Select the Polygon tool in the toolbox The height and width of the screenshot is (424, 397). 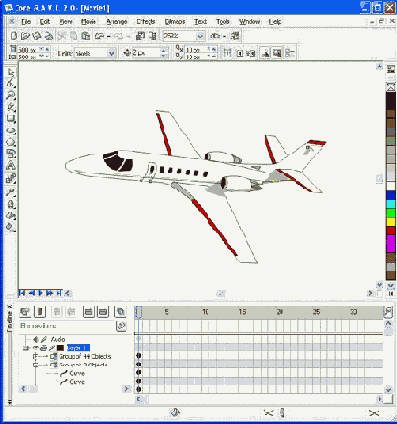(x=11, y=142)
